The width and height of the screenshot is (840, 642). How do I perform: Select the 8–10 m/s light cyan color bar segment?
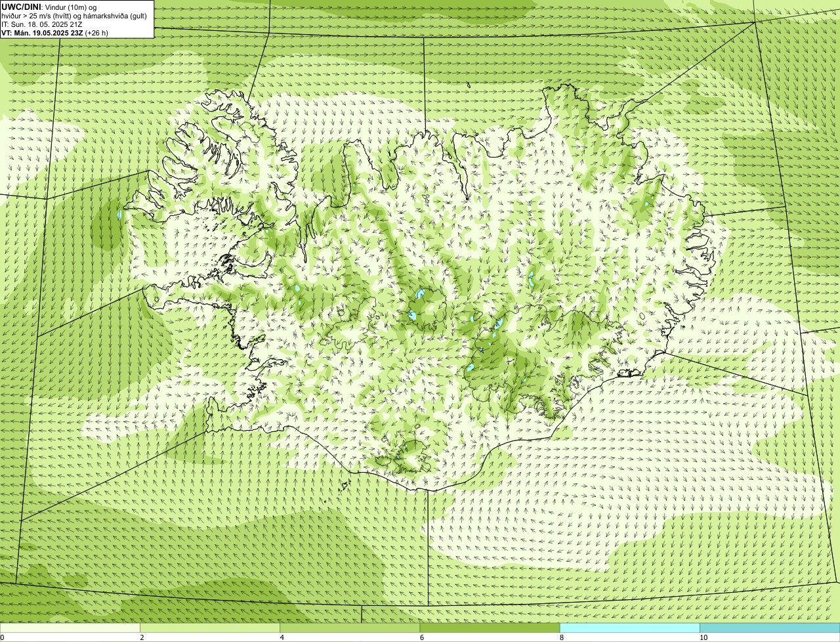(x=629, y=628)
